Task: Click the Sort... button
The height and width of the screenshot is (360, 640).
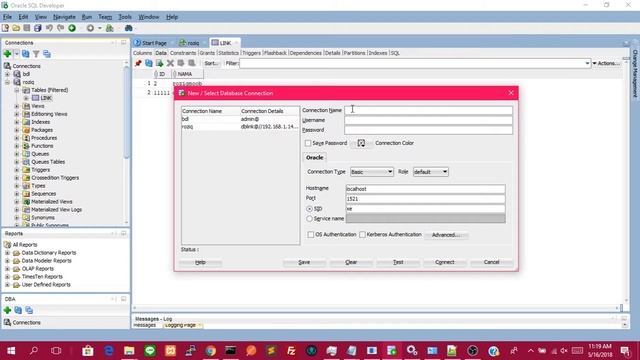Action: [211, 63]
